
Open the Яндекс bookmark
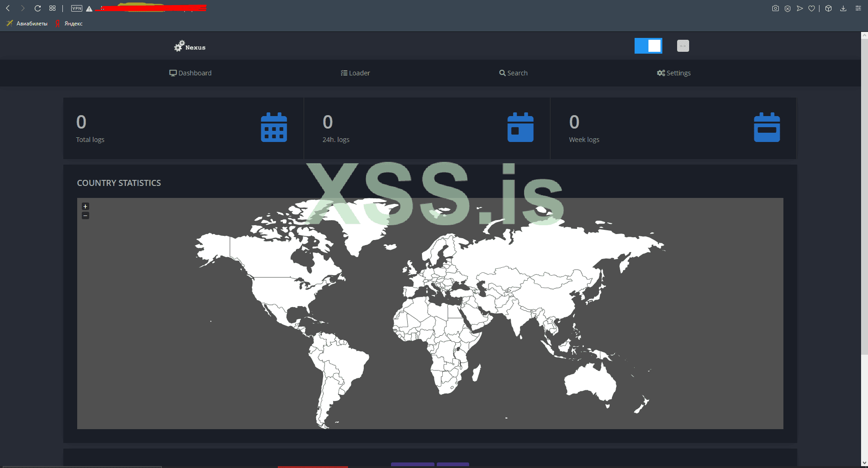(x=69, y=24)
